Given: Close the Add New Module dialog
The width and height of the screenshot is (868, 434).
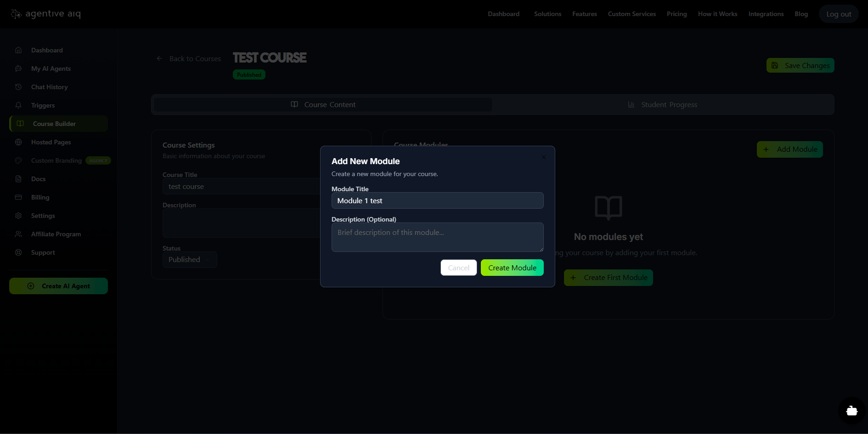Looking at the screenshot, I should [544, 157].
